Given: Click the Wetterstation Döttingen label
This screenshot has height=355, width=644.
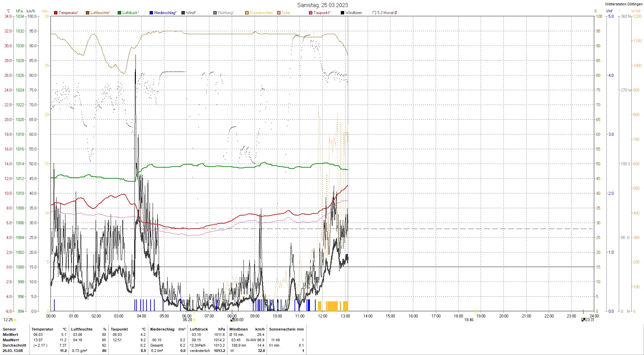Looking at the screenshot, I should (624, 4).
